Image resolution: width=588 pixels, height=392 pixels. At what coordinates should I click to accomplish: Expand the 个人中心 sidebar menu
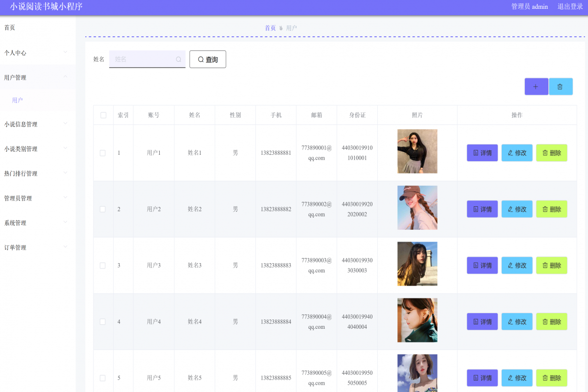click(34, 52)
